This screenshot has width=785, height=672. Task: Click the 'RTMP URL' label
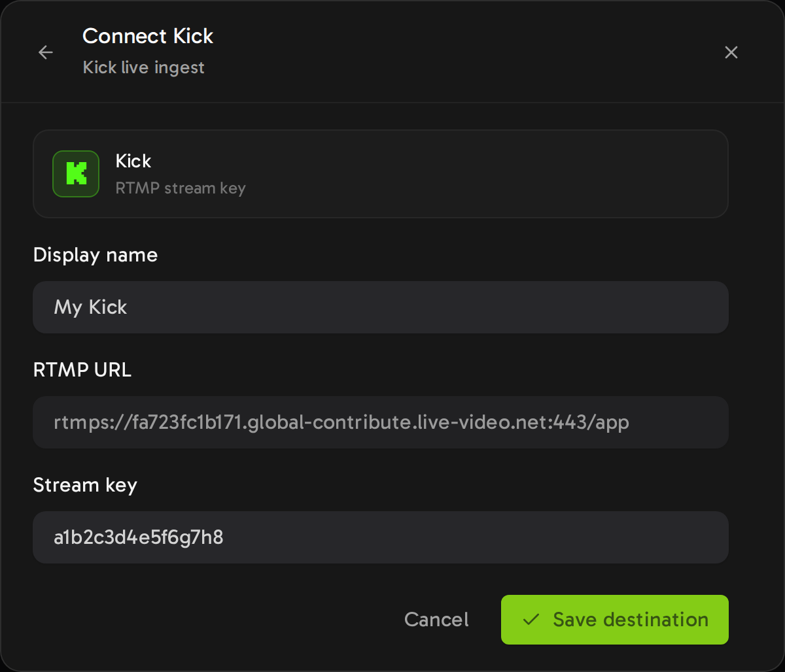point(82,369)
